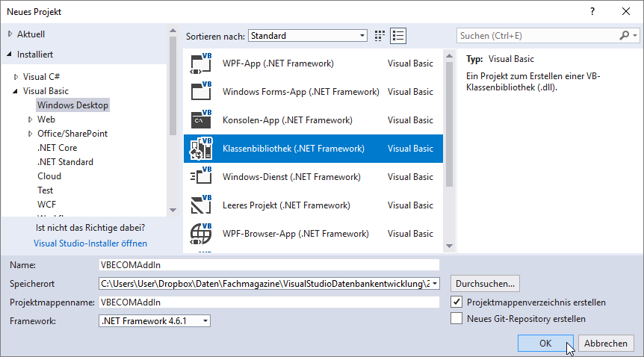Select Windows-Dienst (.NET Framework) template
The width and height of the screenshot is (644, 357).
(313, 177)
